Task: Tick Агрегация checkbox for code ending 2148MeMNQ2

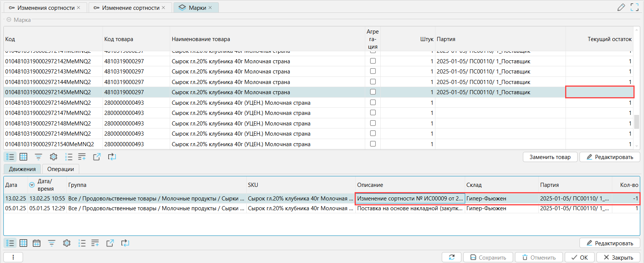Action: [x=373, y=123]
